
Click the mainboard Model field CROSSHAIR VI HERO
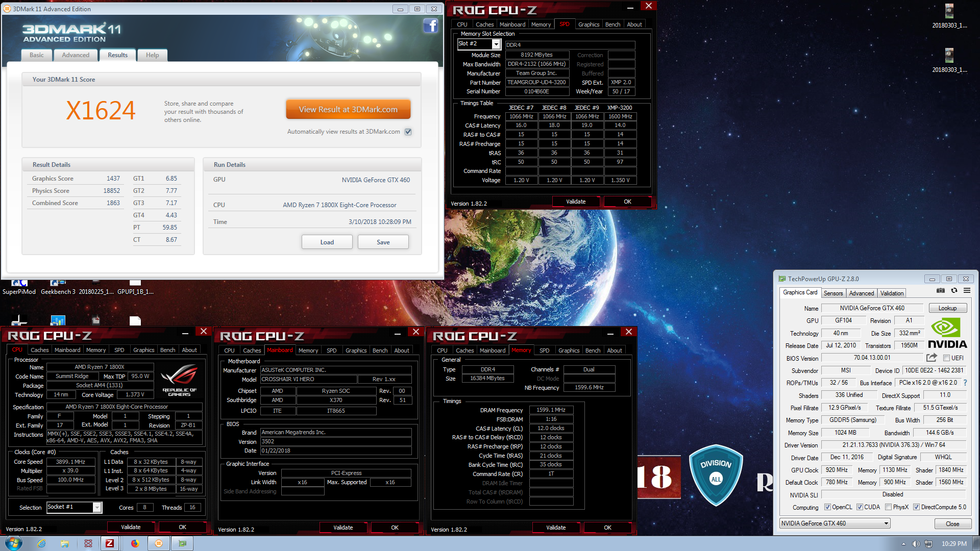pos(308,379)
